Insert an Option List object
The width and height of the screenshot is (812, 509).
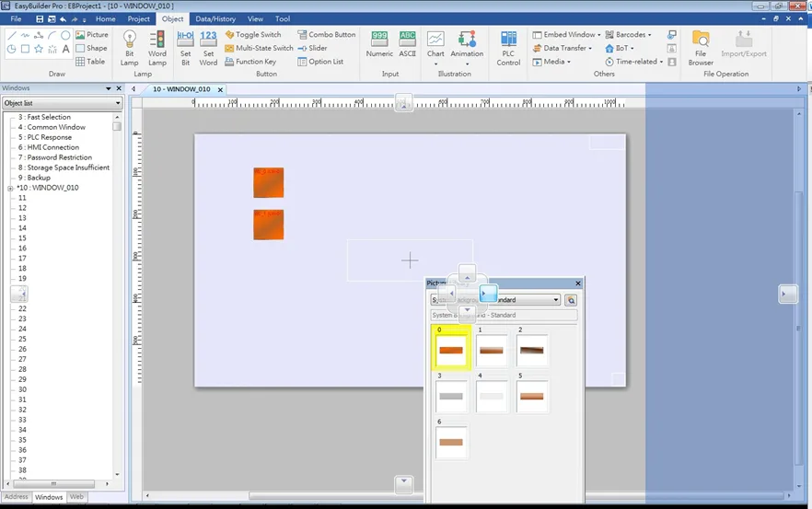320,62
